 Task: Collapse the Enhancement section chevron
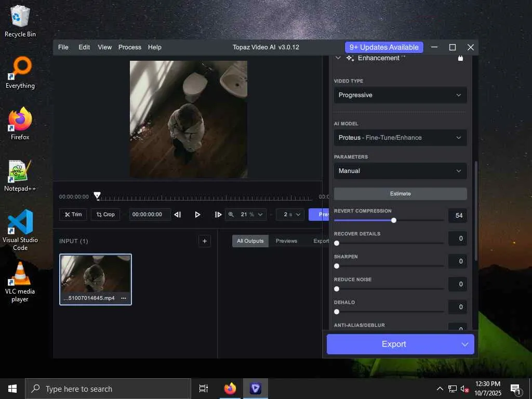point(338,58)
